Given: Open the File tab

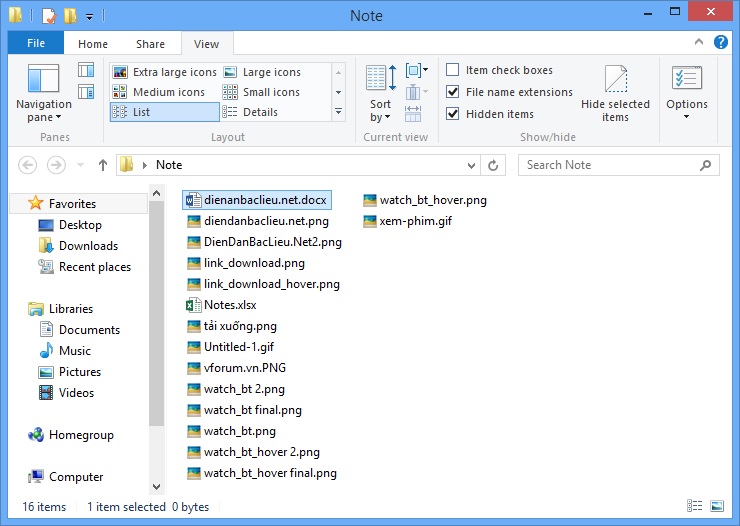Looking at the screenshot, I should click(x=36, y=43).
